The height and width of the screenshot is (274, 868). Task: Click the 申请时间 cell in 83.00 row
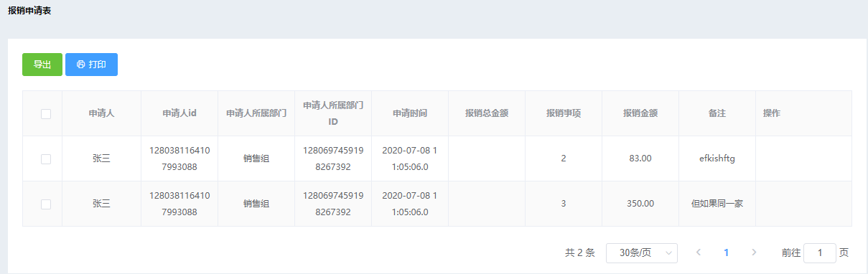pos(410,159)
